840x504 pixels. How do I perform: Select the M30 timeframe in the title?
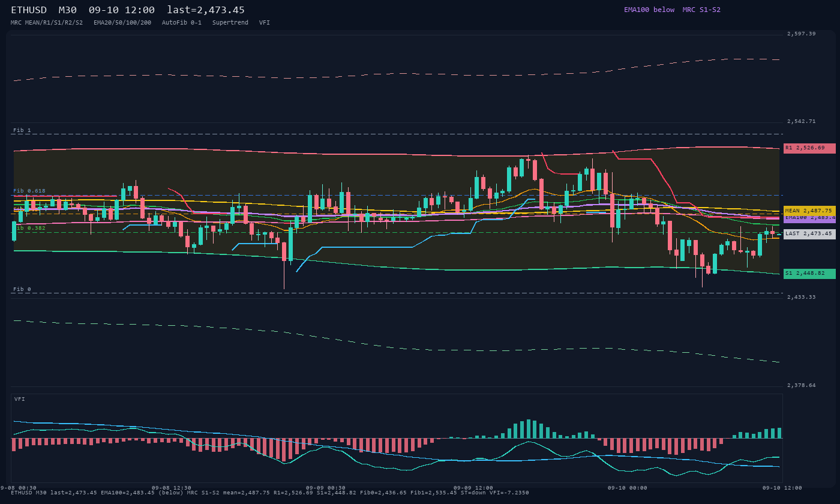[x=68, y=10]
